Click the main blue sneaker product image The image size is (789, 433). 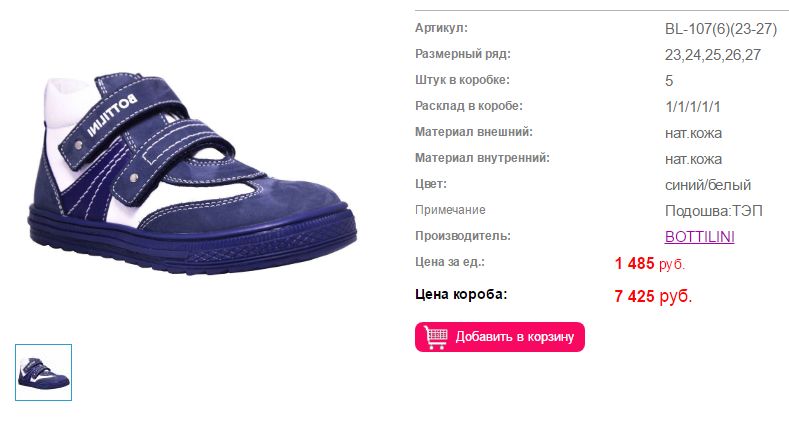pos(192,173)
